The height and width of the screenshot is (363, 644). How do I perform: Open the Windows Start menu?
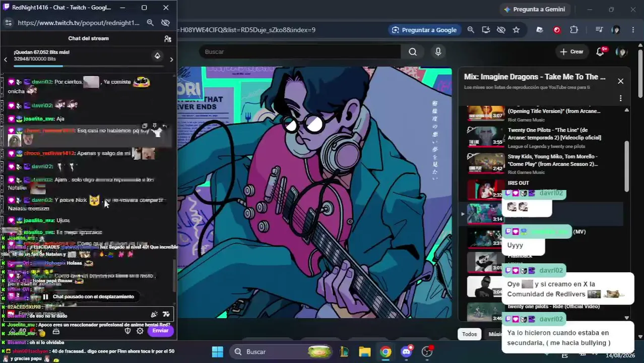click(x=218, y=351)
